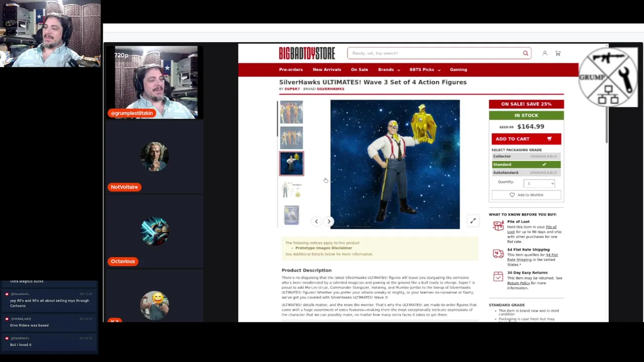Click Add to Wishlist button
644x362 pixels.
click(526, 195)
